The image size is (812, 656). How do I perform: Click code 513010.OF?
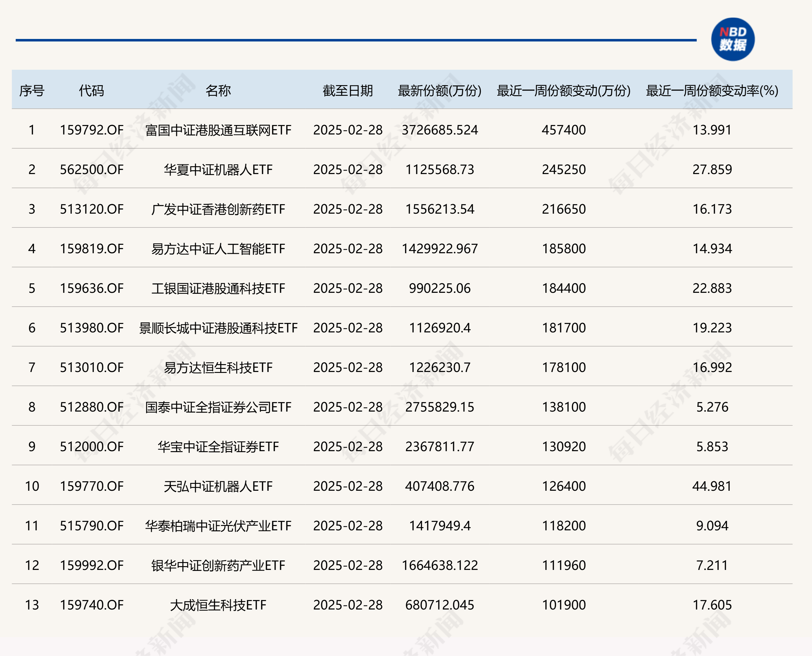point(91,368)
